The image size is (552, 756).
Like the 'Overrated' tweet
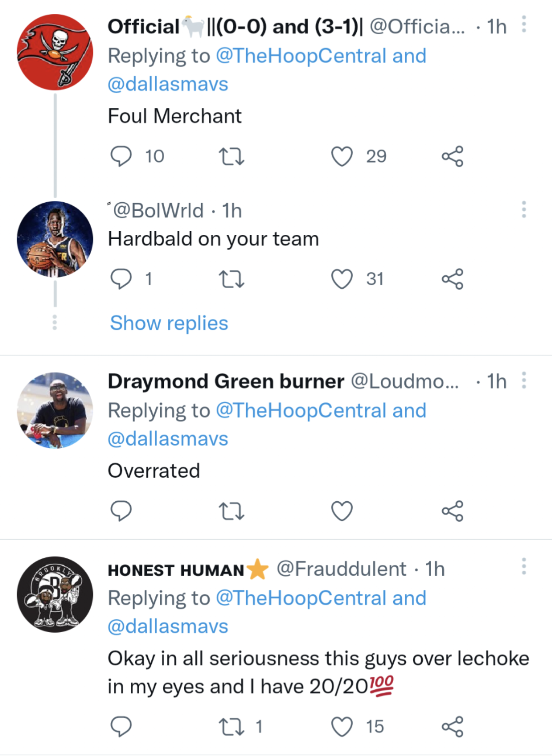(342, 511)
